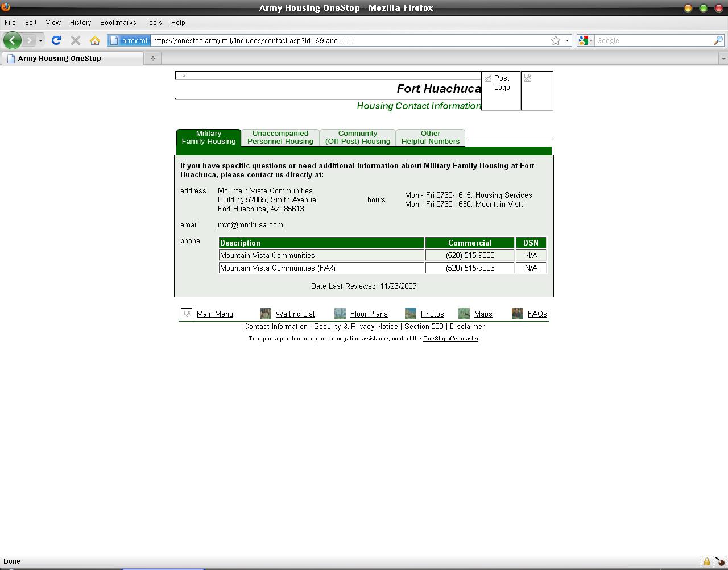Open the Tools menu
This screenshot has width=728, height=570.
tap(153, 23)
